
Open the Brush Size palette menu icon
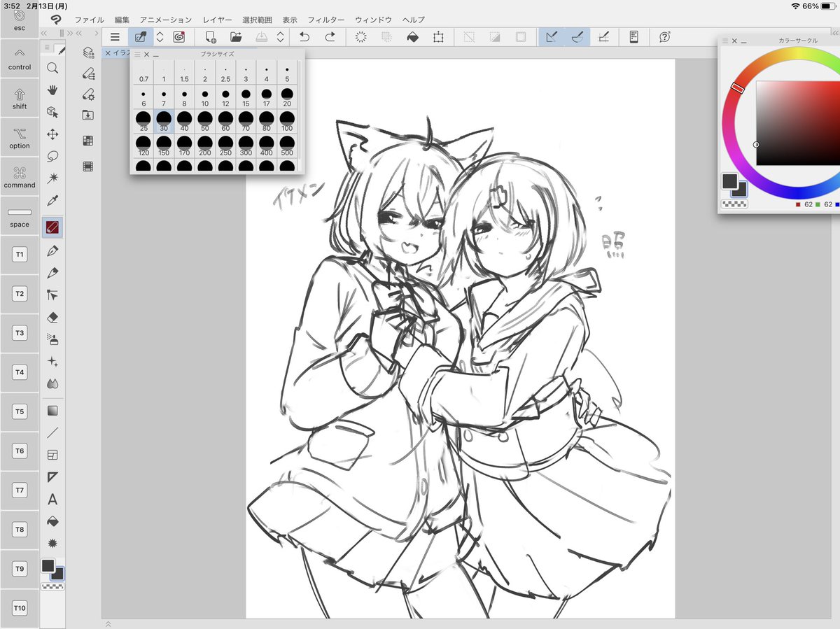click(137, 54)
